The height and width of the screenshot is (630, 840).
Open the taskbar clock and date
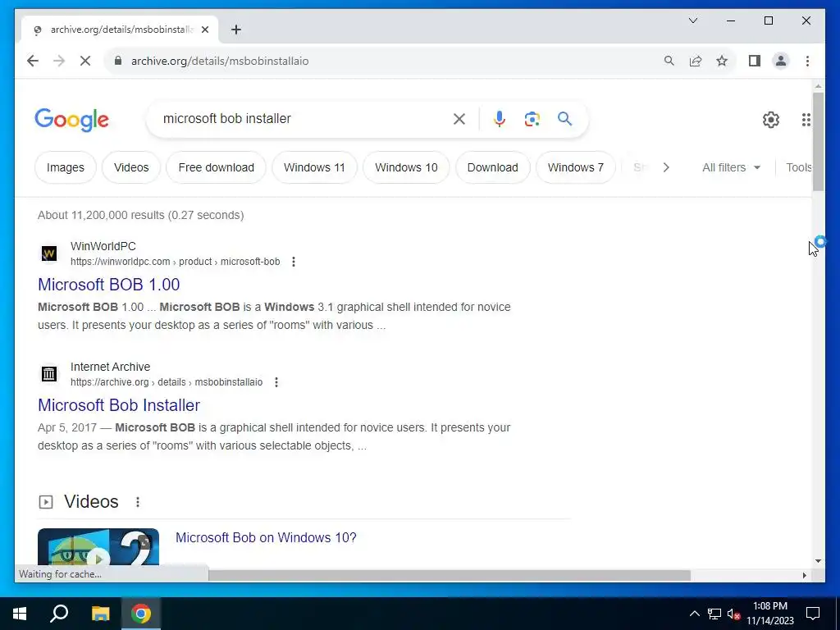(x=770, y=614)
